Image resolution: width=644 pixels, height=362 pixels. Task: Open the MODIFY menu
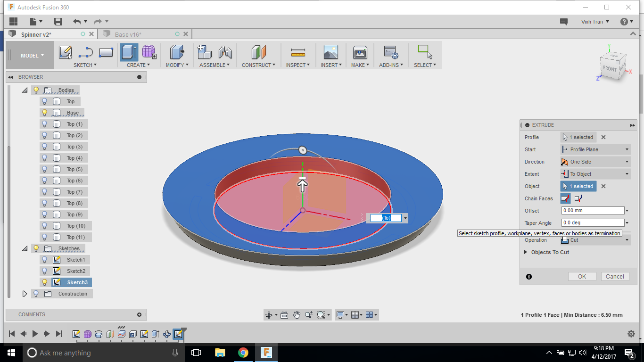click(x=177, y=65)
